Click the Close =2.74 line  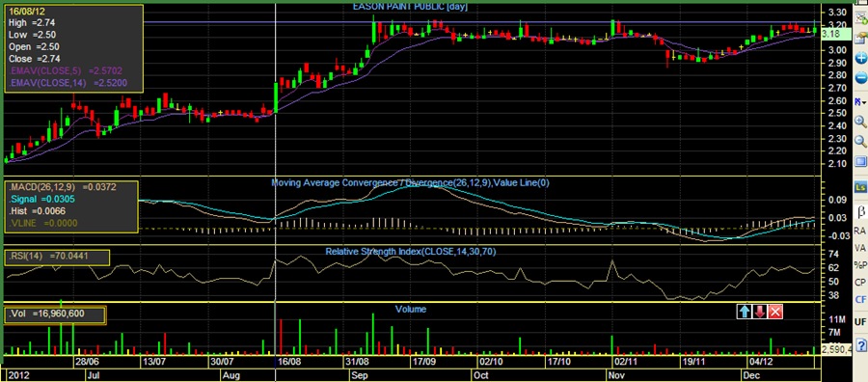(35, 59)
